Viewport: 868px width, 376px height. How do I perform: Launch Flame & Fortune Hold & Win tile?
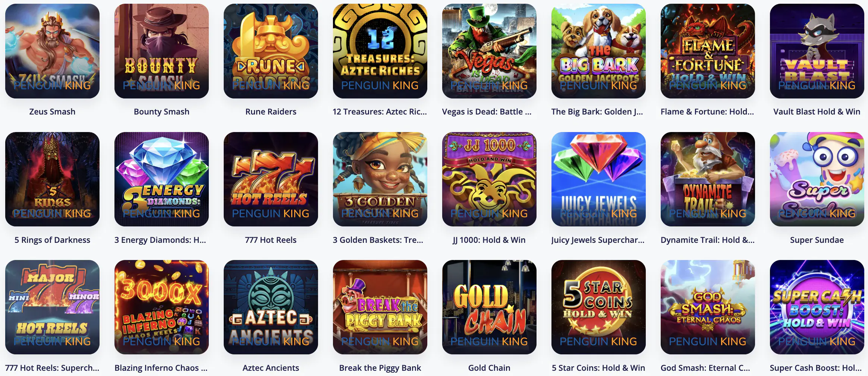708,51
